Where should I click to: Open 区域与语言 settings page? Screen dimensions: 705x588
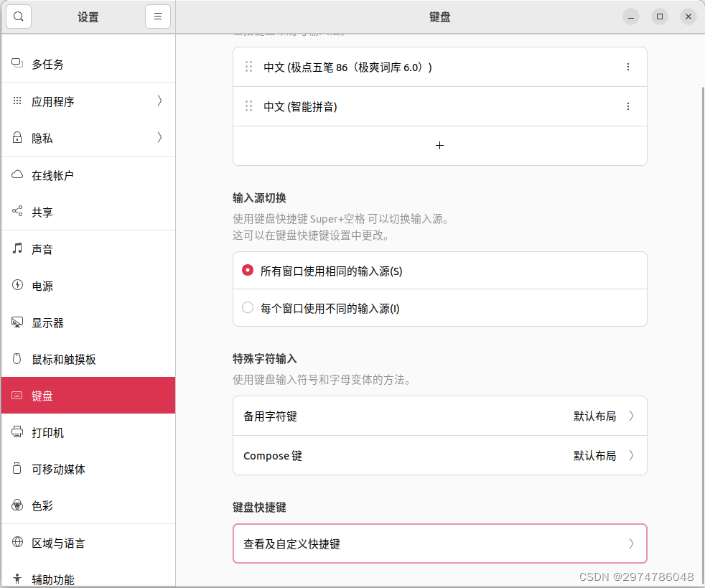[88, 543]
